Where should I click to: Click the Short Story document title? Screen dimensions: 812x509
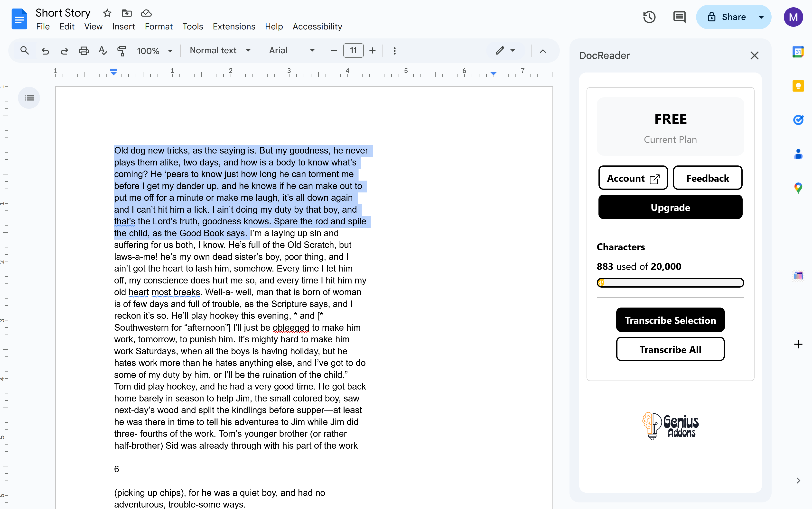click(63, 13)
